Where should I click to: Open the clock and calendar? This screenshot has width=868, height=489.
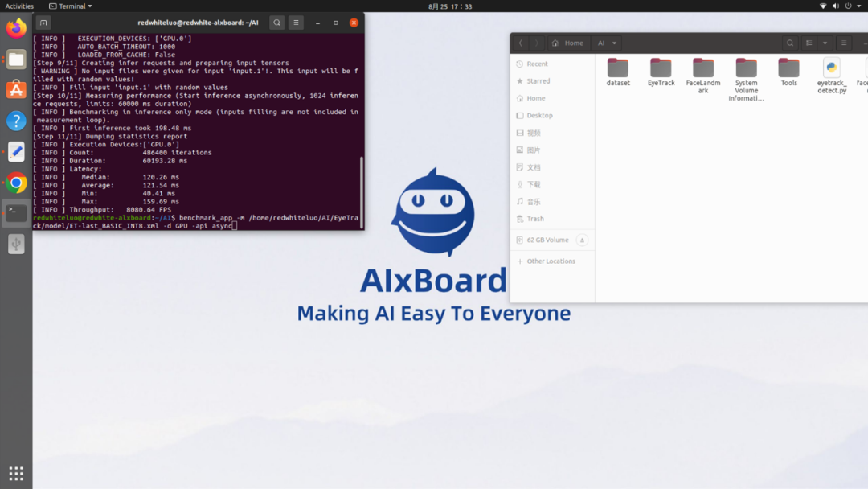[x=450, y=6]
